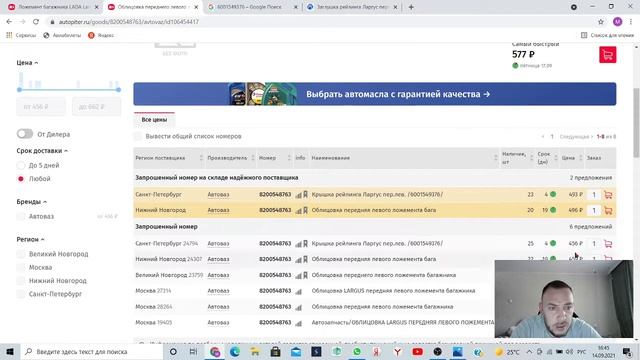Open the Apps shortcut in the bookmarks bar
The image size is (640, 360).
(x=21, y=36)
